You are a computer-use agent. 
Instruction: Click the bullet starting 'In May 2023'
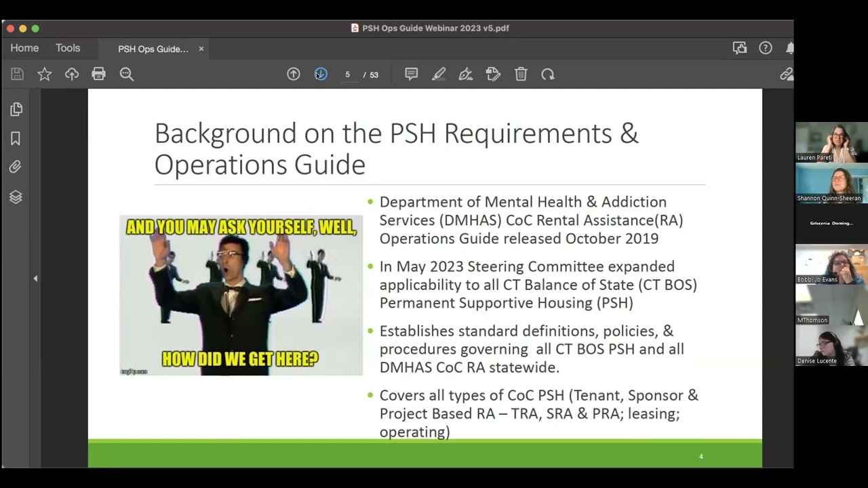click(538, 285)
